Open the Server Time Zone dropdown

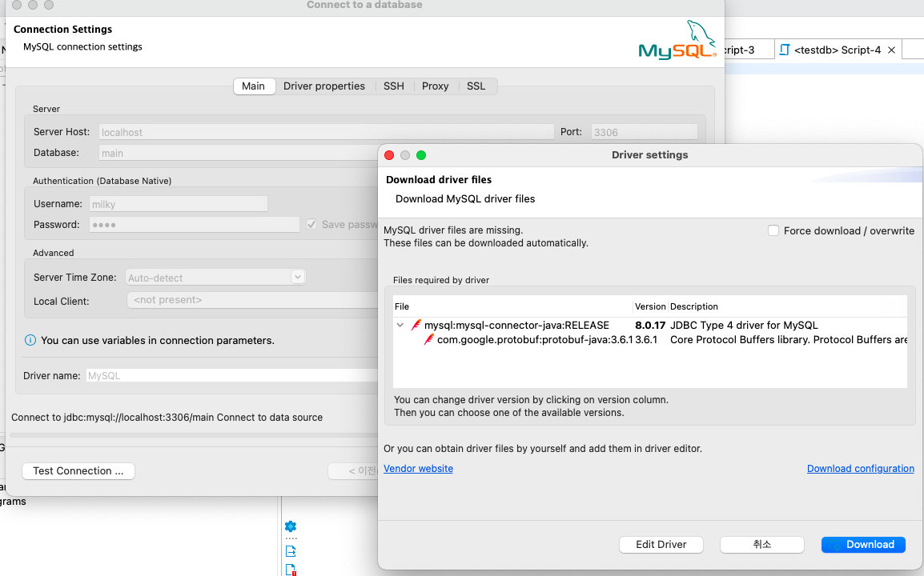click(x=215, y=278)
